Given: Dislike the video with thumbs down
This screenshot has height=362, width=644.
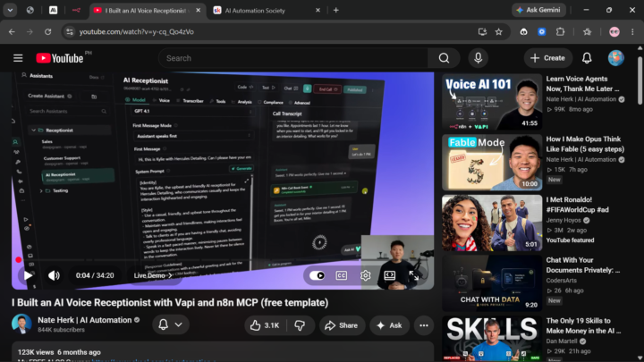Looking at the screenshot, I should (x=300, y=325).
